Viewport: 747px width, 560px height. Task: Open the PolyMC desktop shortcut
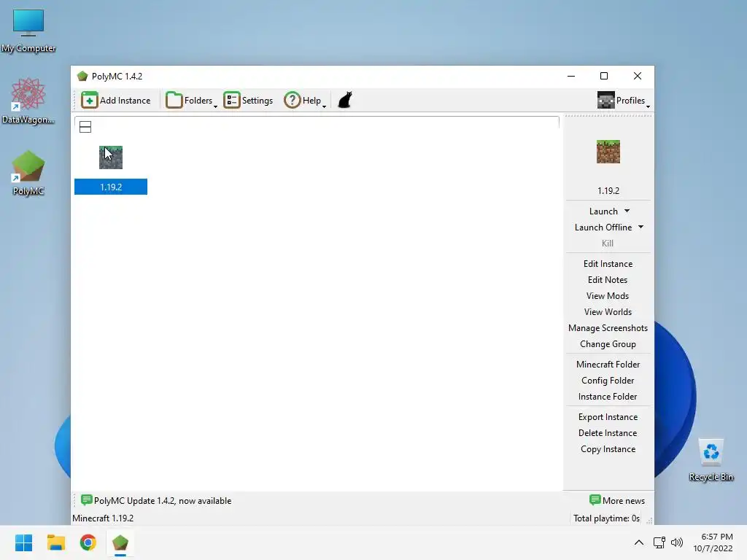tap(28, 173)
